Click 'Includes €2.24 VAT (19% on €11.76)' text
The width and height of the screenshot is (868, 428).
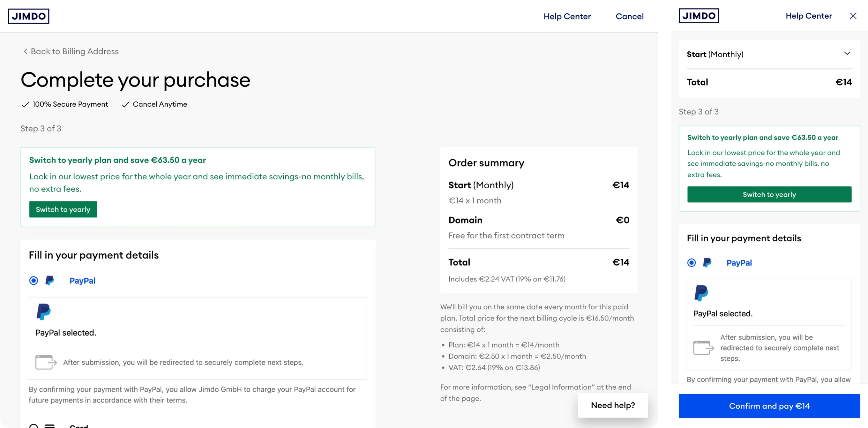point(507,279)
